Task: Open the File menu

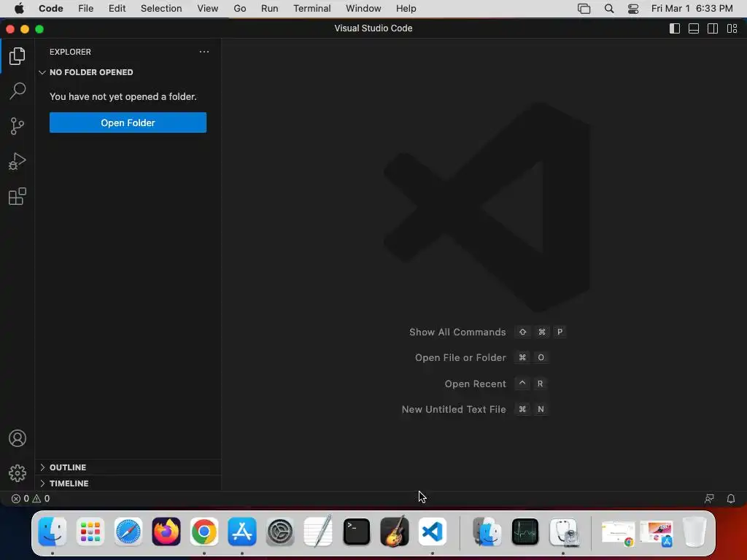Action: click(x=86, y=9)
